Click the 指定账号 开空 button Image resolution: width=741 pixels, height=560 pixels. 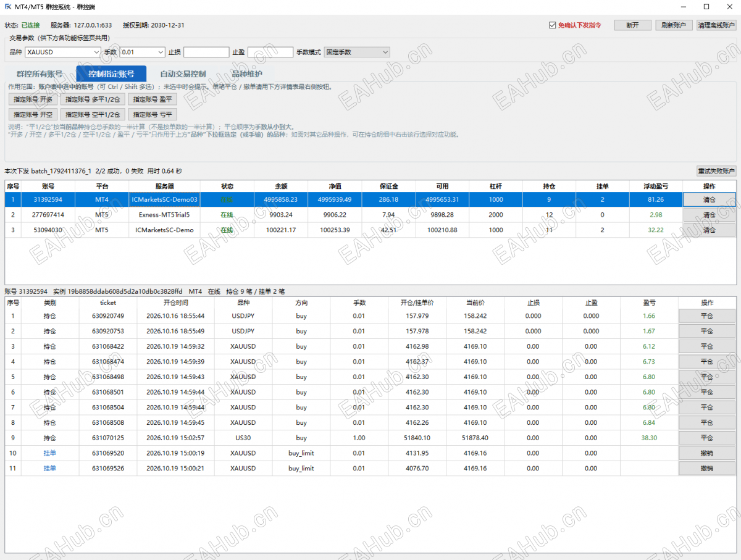33,114
